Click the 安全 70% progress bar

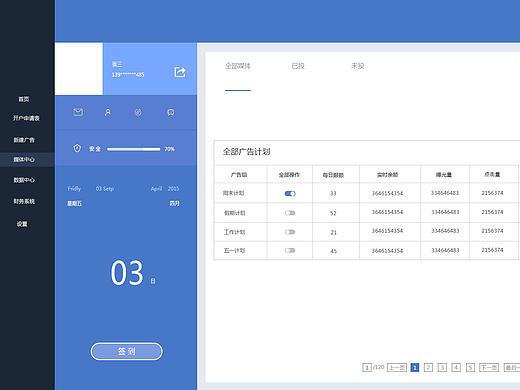(134, 149)
